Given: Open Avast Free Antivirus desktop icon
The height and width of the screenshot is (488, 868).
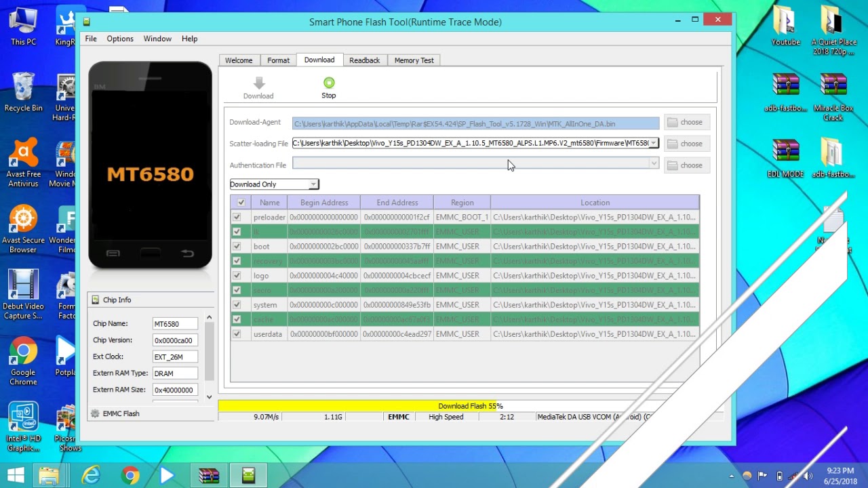Looking at the screenshot, I should 23,163.
